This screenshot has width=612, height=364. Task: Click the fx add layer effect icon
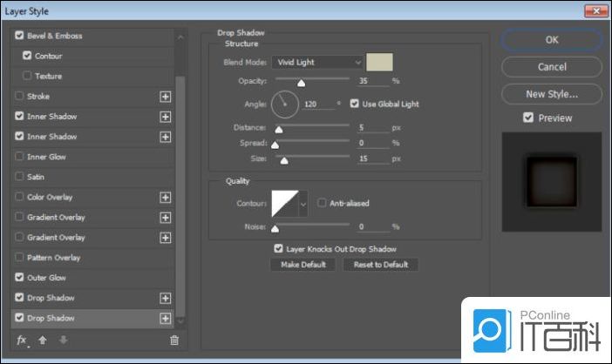pyautogui.click(x=23, y=340)
